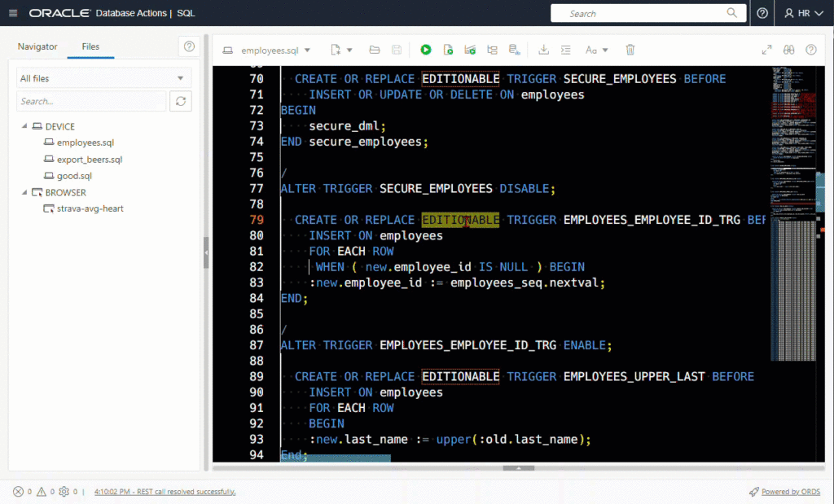Run the current statement with green Run icon
The height and width of the screenshot is (504, 834).
pos(426,50)
